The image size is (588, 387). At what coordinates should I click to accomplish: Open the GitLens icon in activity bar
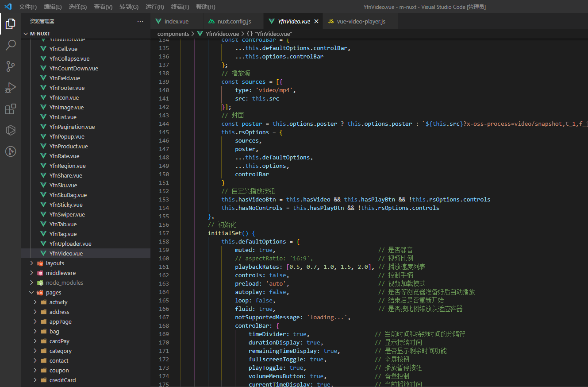coord(11,151)
